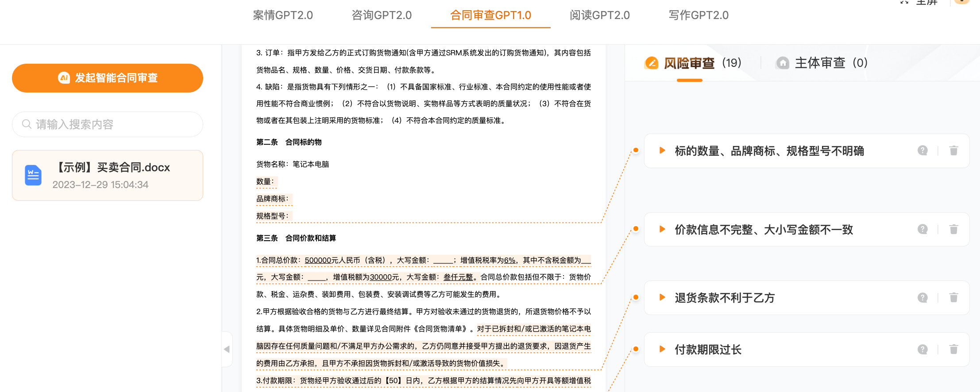Image resolution: width=980 pixels, height=392 pixels.
Task: Expand the 付款期限过长 risk item arrow
Action: (x=662, y=349)
